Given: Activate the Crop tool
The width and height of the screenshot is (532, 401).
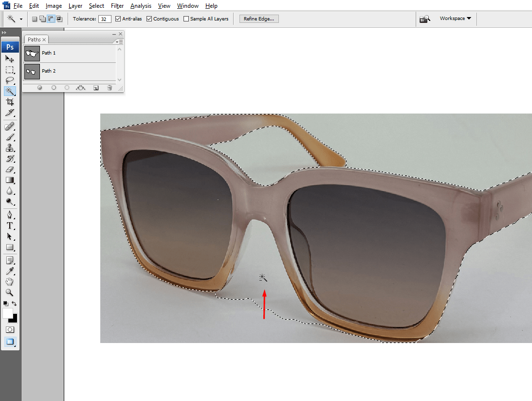Looking at the screenshot, I should (x=10, y=102).
